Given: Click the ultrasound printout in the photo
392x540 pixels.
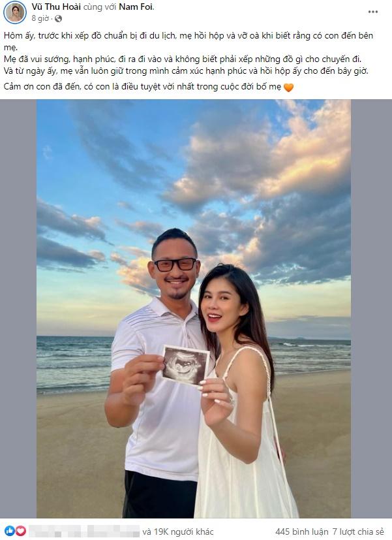Looking at the screenshot, I should click(x=186, y=365).
